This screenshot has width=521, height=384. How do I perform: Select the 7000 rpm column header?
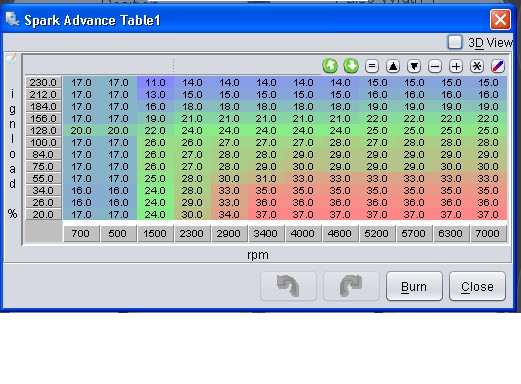pyautogui.click(x=488, y=233)
